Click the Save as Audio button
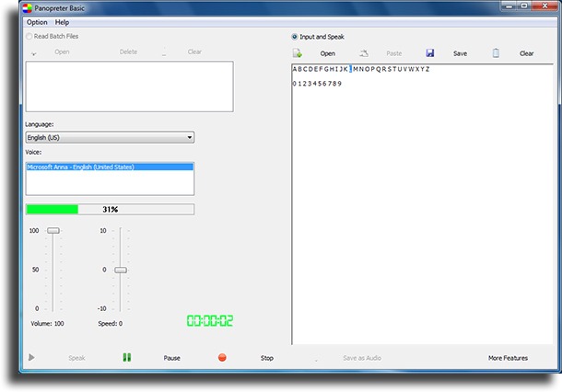This screenshot has width=562, height=392. coord(362,358)
